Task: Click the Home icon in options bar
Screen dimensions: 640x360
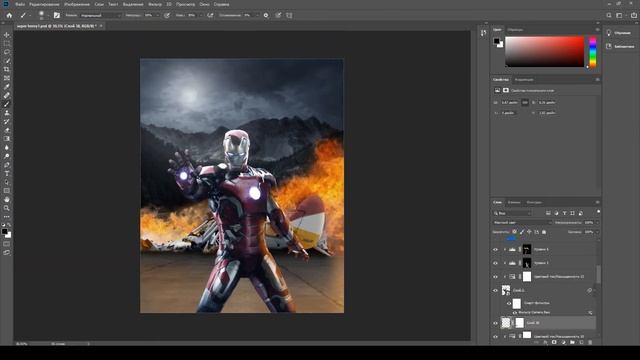Action: coord(9,15)
